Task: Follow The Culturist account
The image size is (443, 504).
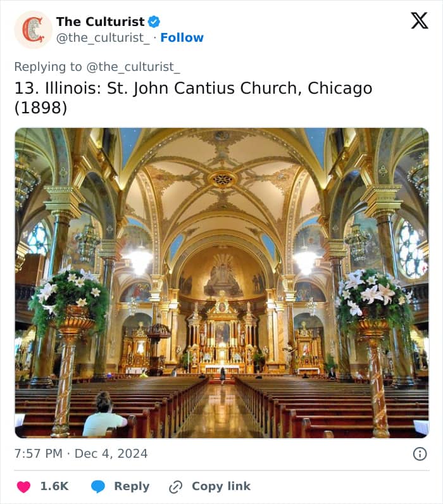Action: [182, 37]
